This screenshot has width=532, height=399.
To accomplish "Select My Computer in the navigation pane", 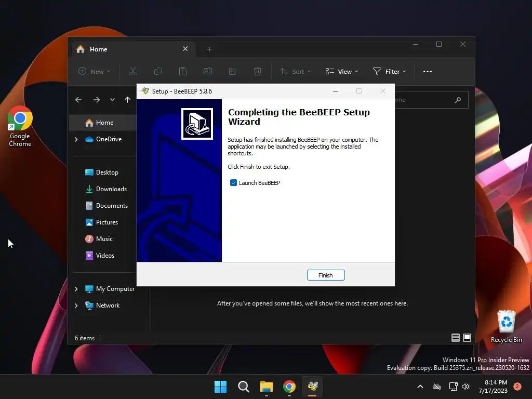I will (110, 289).
